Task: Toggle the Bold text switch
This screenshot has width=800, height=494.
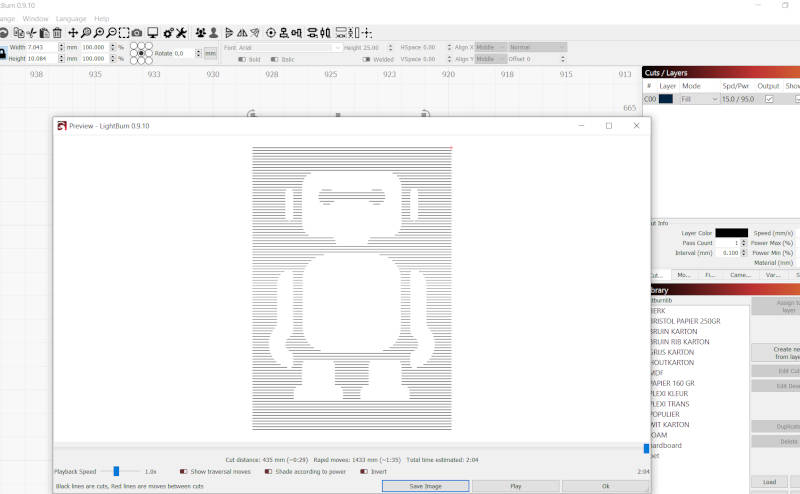Action: [242, 59]
